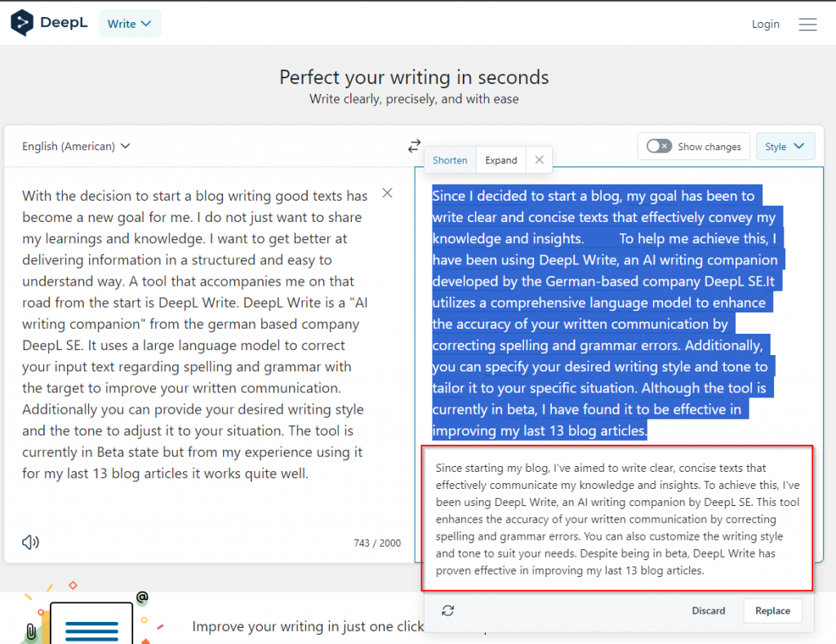Click the Login link
This screenshot has width=836, height=644.
[x=765, y=24]
